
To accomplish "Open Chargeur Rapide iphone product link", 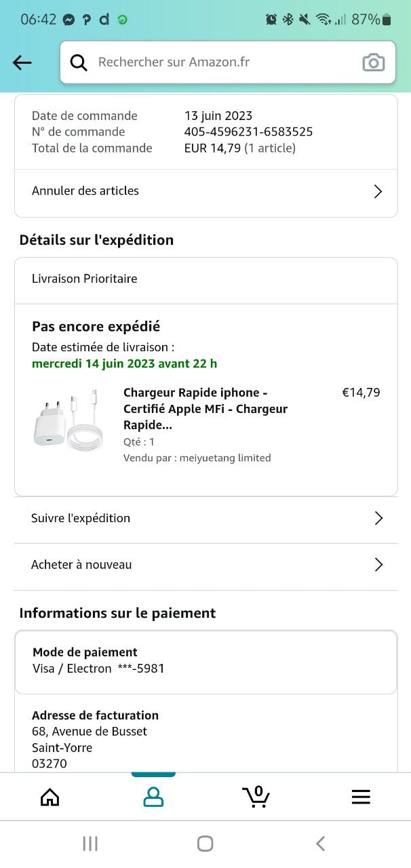I will click(x=205, y=409).
